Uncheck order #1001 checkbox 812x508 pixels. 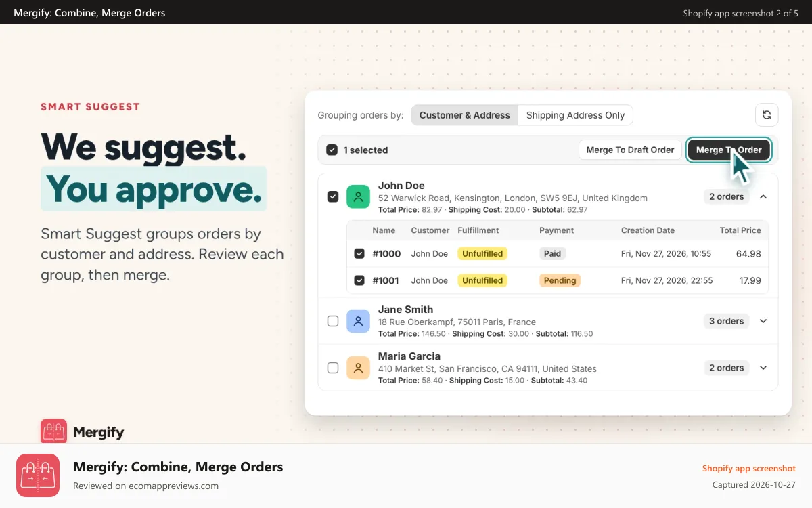click(x=359, y=280)
